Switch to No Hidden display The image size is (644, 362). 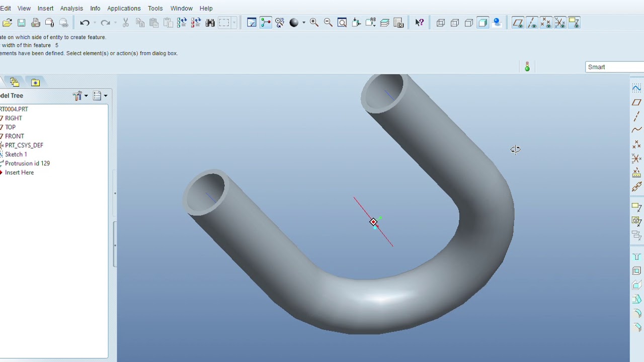469,23
